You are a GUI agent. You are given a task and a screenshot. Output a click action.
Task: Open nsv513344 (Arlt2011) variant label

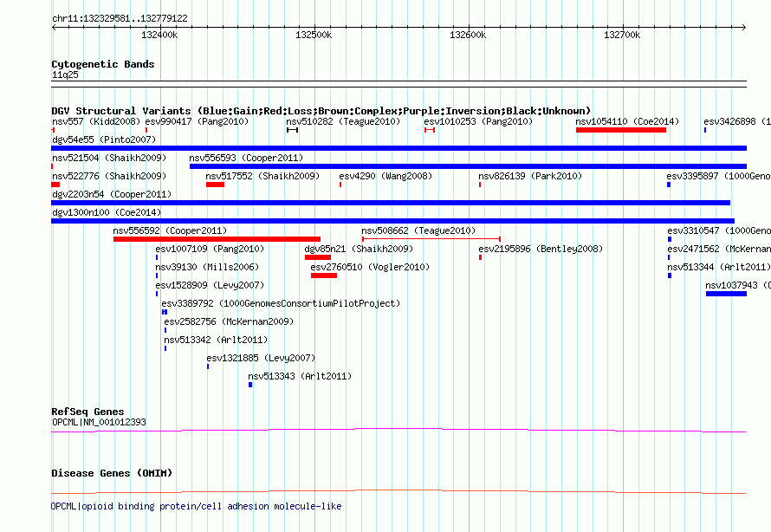[719, 267]
